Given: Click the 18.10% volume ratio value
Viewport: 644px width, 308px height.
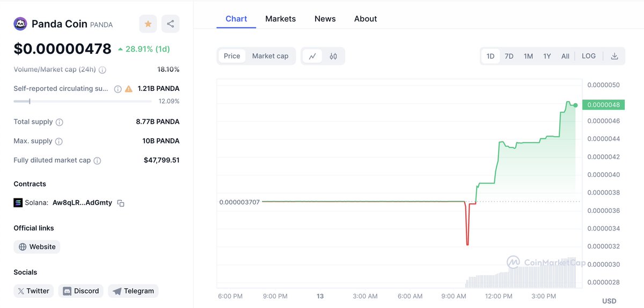Looking at the screenshot, I should click(x=168, y=69).
